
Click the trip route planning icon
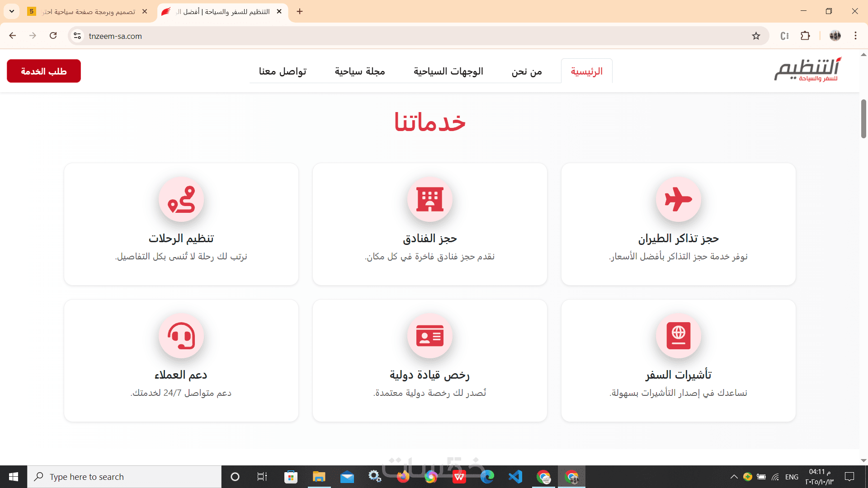tap(181, 199)
